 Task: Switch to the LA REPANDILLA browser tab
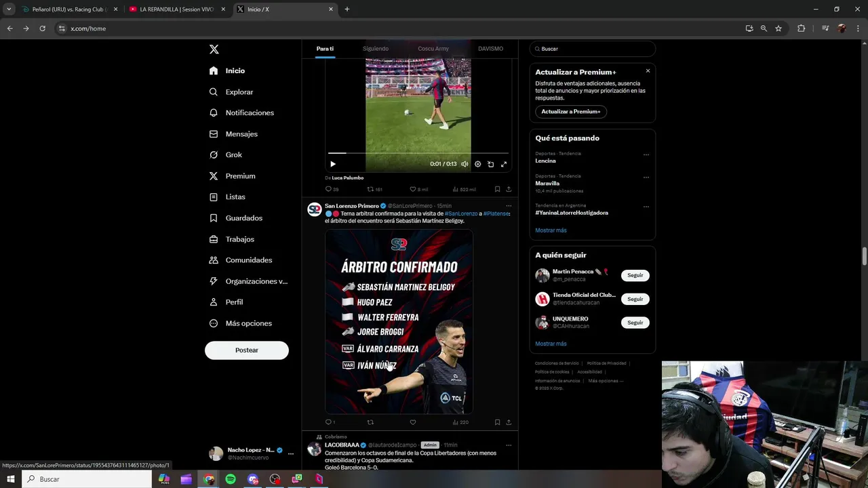point(176,9)
